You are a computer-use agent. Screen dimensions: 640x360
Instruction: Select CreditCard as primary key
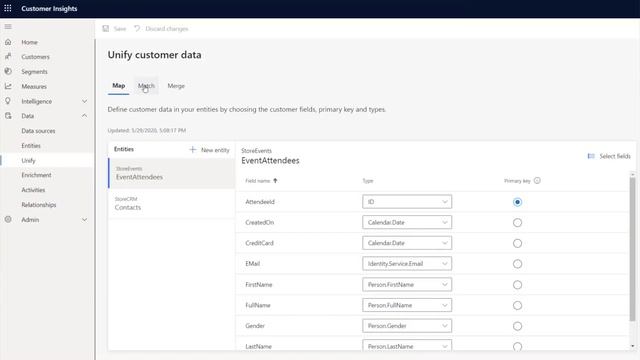(x=517, y=243)
